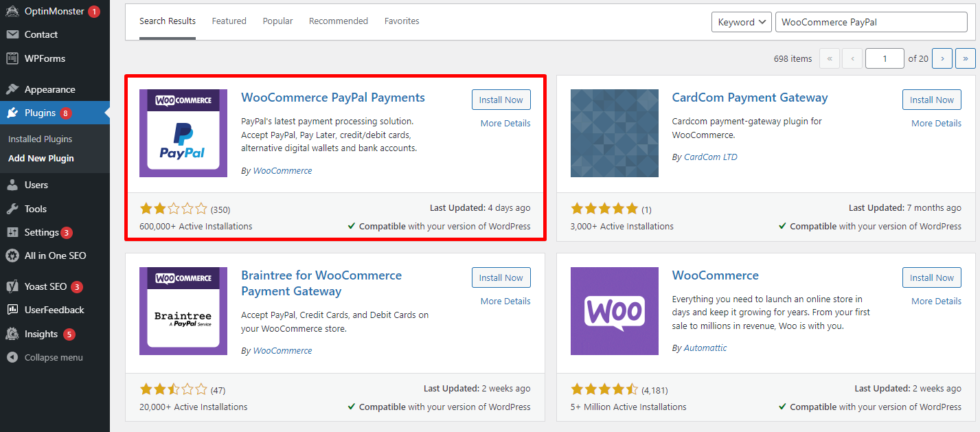Open the UserFeedback menu item

click(x=55, y=310)
